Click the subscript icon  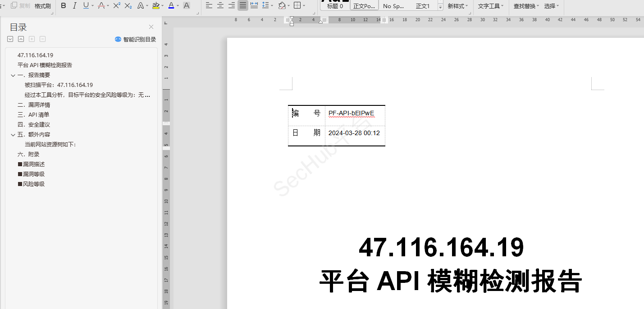128,6
